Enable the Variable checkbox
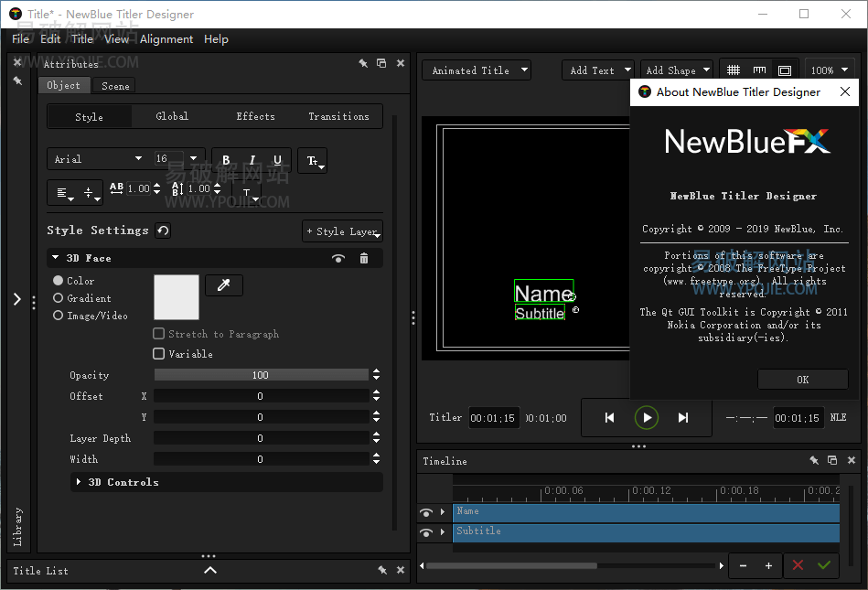 pyautogui.click(x=159, y=354)
